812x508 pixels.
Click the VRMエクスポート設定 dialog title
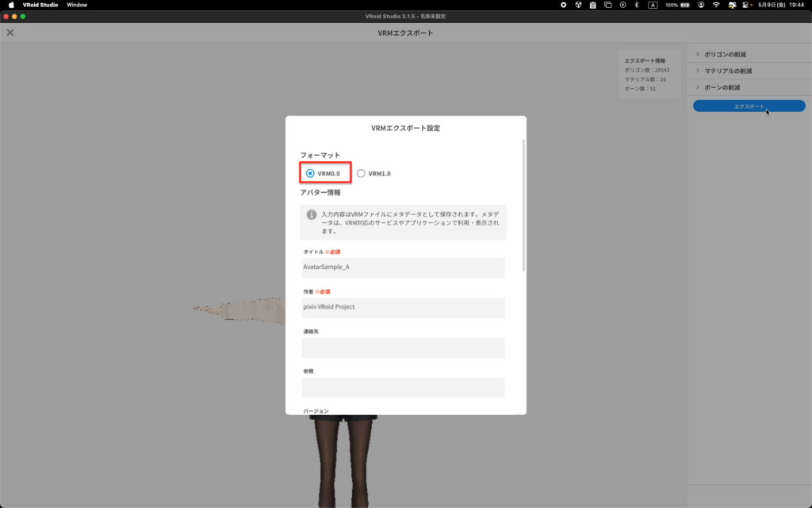405,128
